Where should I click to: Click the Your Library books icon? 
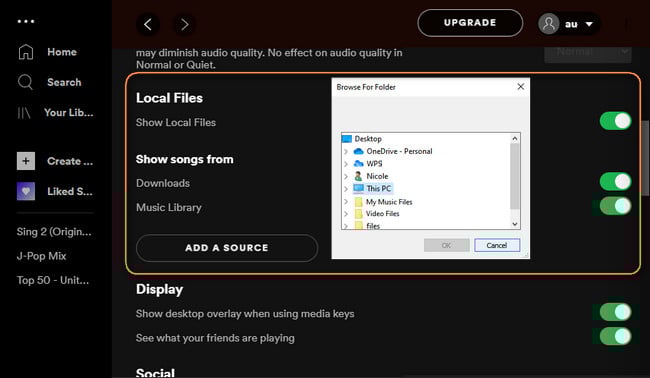tap(24, 112)
